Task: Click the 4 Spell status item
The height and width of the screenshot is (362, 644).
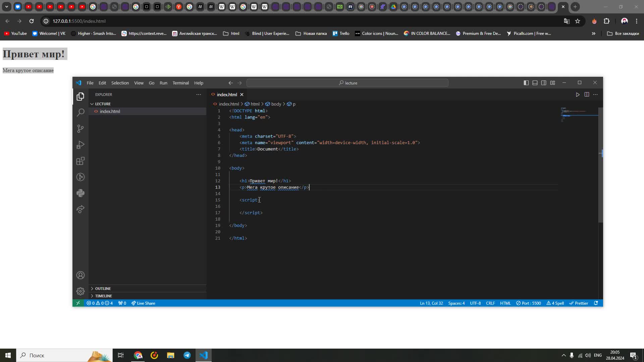Action: pyautogui.click(x=555, y=303)
